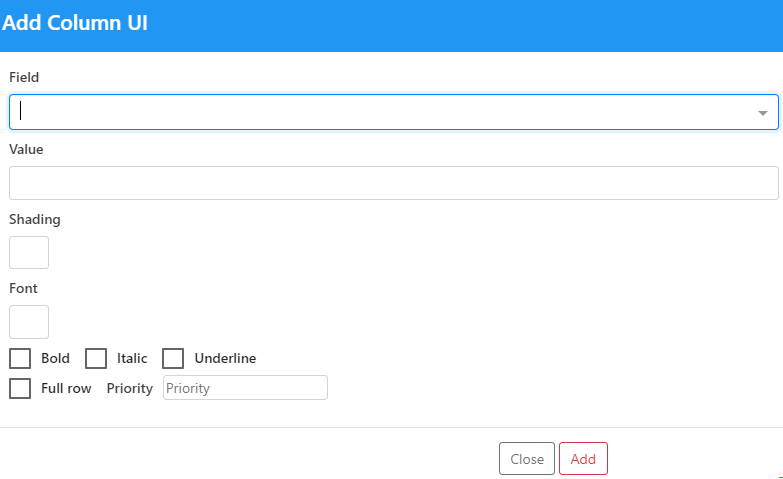Click the Priority label text
783x479 pixels.
click(129, 388)
